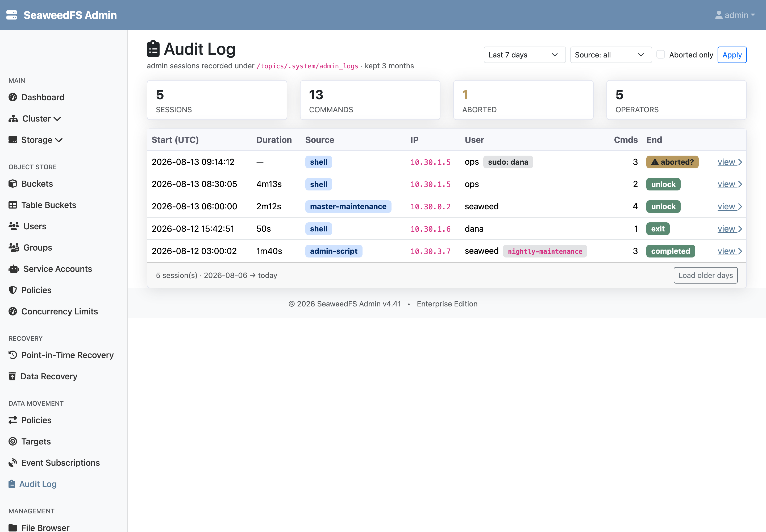This screenshot has height=532, width=766.
Task: Click the nightly-maintenance tag
Action: point(545,251)
